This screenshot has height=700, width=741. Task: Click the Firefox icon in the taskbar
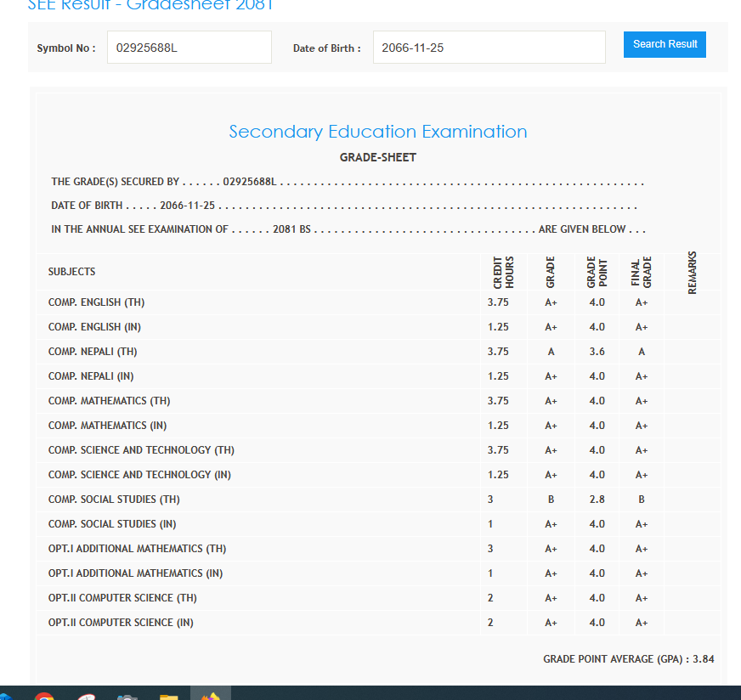(209, 696)
